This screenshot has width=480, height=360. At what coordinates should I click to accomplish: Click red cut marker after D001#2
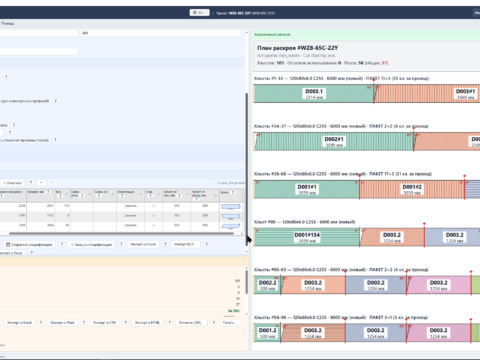(x=464, y=187)
